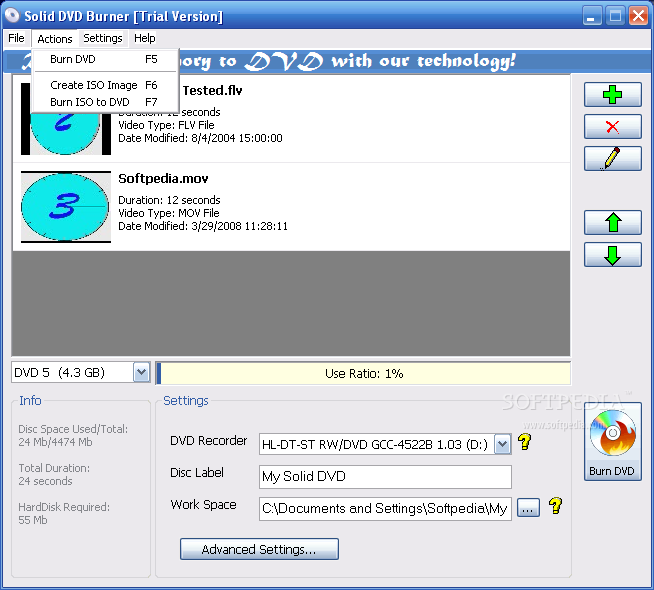Screen dimensions: 654x590
Task: Click the Solid DVD Burner title bar icon
Action: [x=12, y=15]
